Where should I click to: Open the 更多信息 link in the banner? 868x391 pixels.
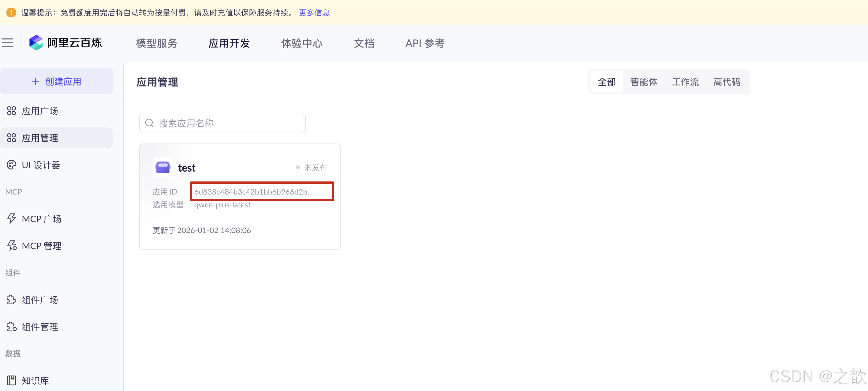pos(314,13)
